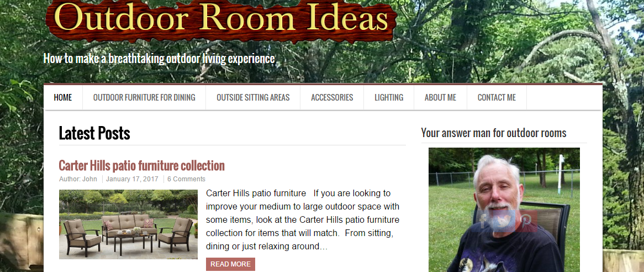Click the Outdoor Room Ideas wooden logo
Image resolution: width=644 pixels, height=272 pixels.
[x=221, y=18]
